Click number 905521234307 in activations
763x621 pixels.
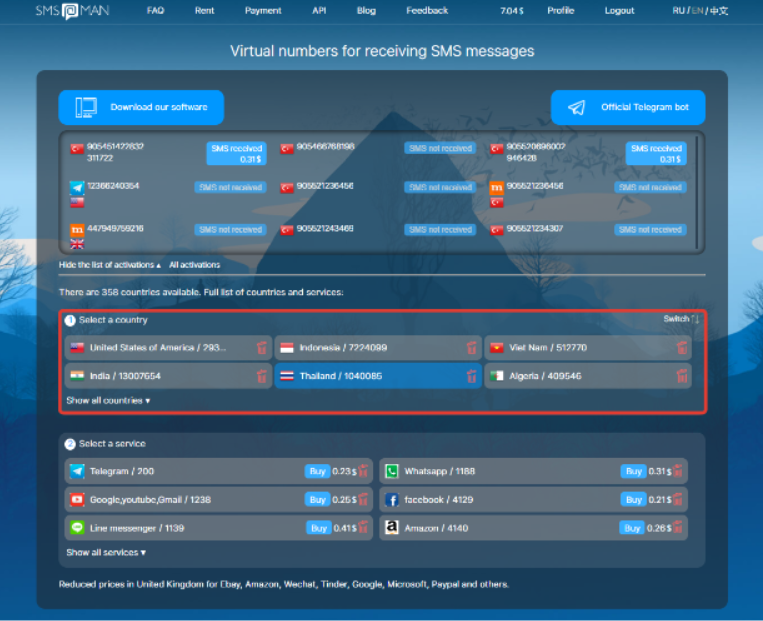coord(535,228)
